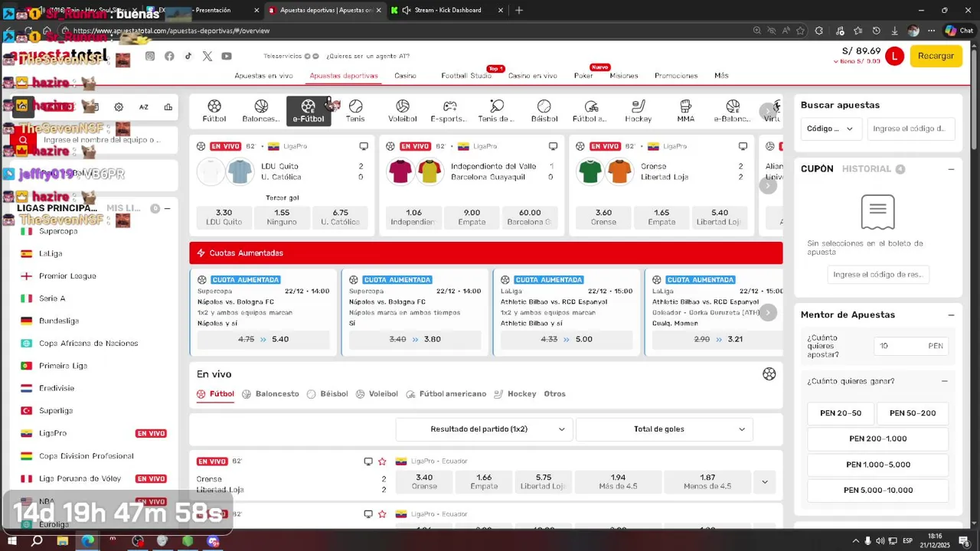This screenshot has height=551, width=980.
Task: Add page to favorites star in address bar
Action: point(800,31)
